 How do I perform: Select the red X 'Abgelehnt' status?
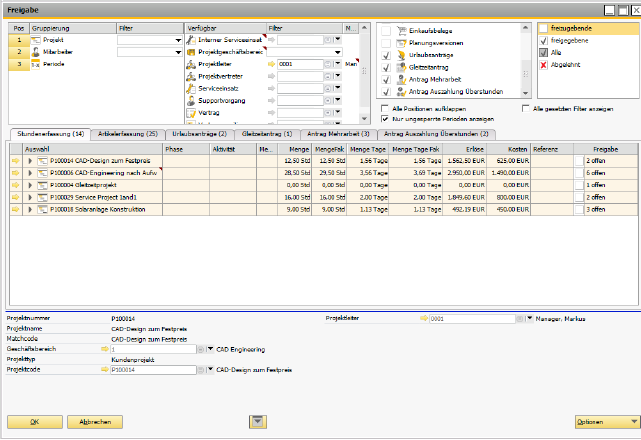click(543, 63)
